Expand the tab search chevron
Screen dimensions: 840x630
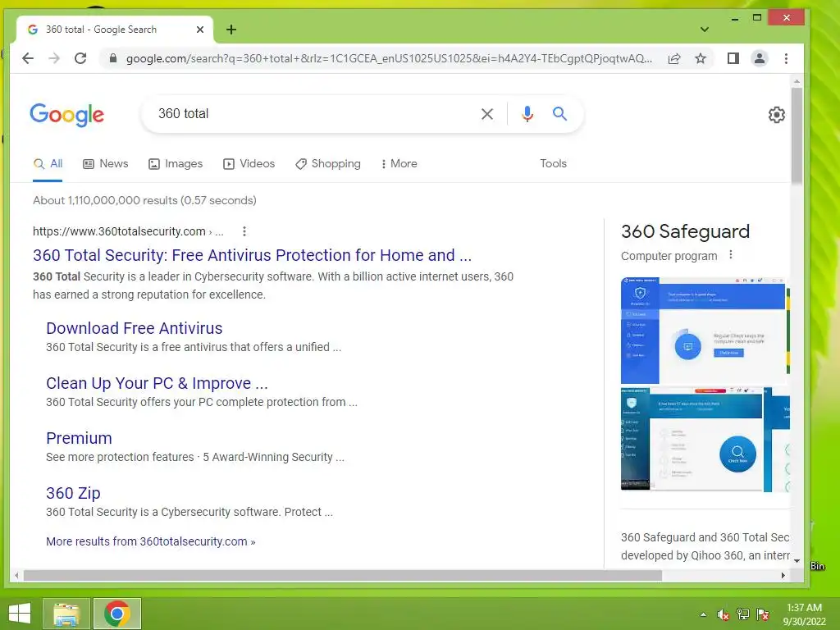coord(705,30)
